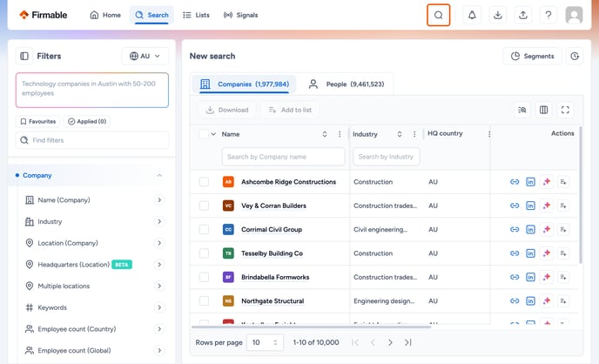Select Corrimal Civil Group checkbox

point(204,229)
